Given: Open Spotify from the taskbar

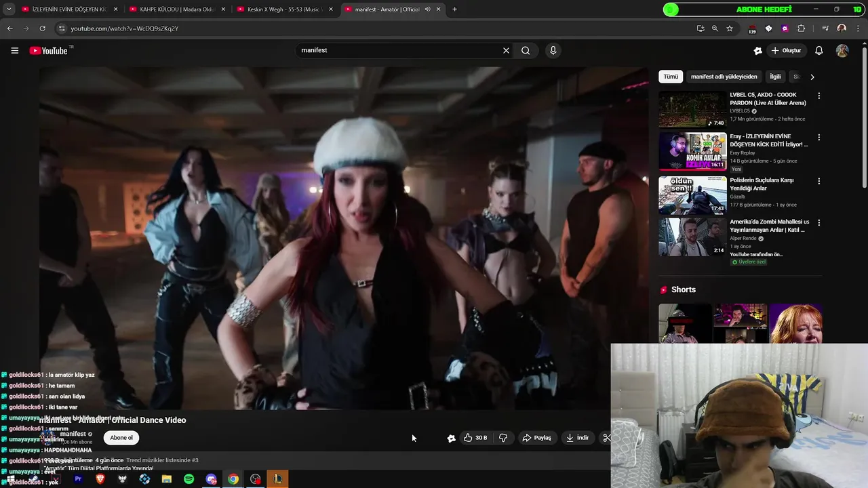Looking at the screenshot, I should tap(189, 479).
